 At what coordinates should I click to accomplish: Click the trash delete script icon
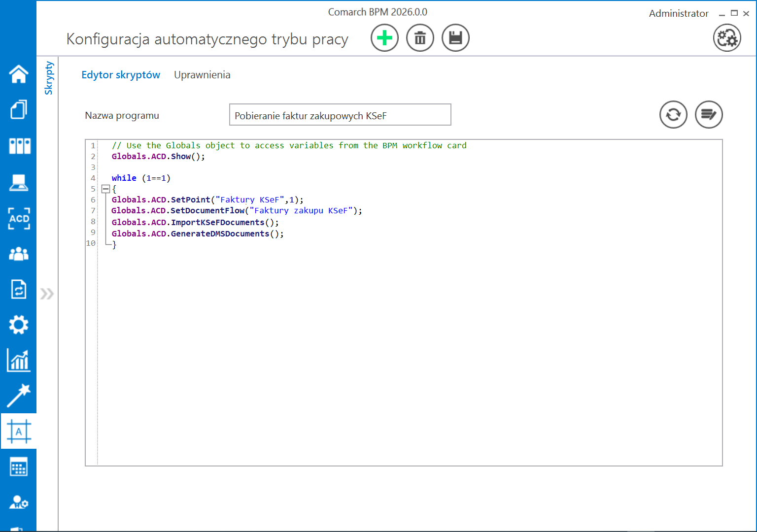420,38
